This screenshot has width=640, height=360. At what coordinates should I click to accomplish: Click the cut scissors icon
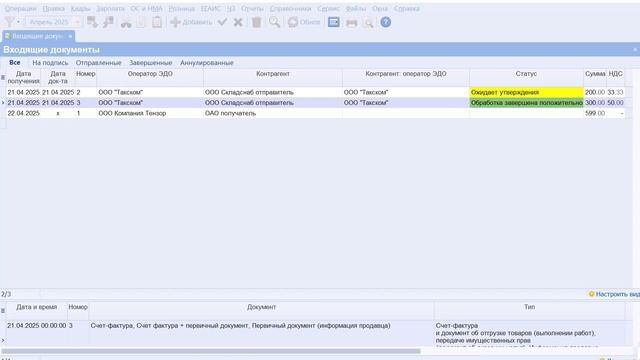126,22
